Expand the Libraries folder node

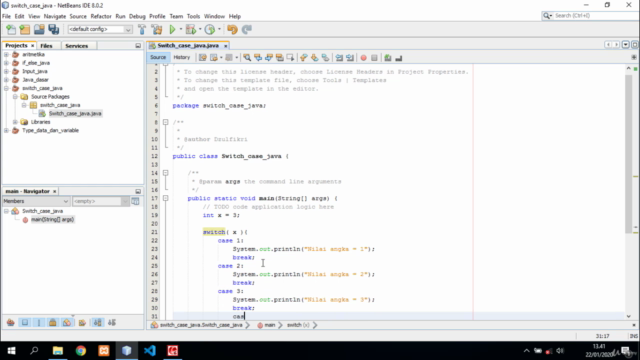pos(15,122)
